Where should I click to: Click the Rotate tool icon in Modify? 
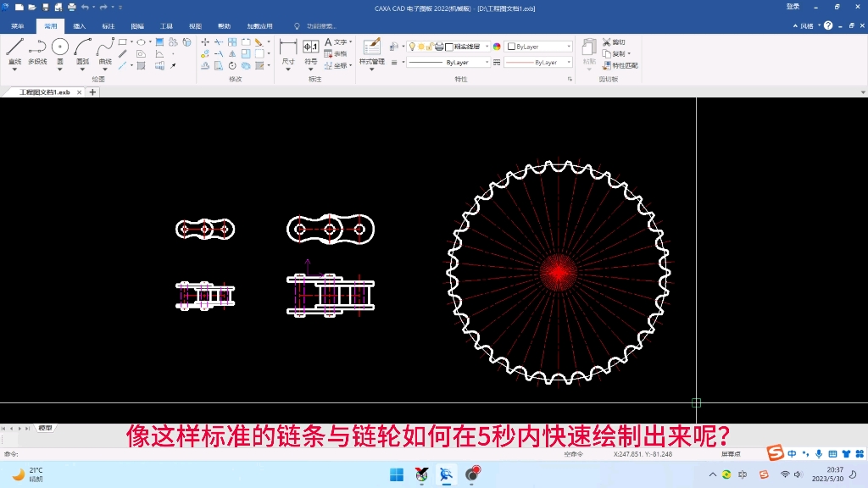(x=232, y=65)
